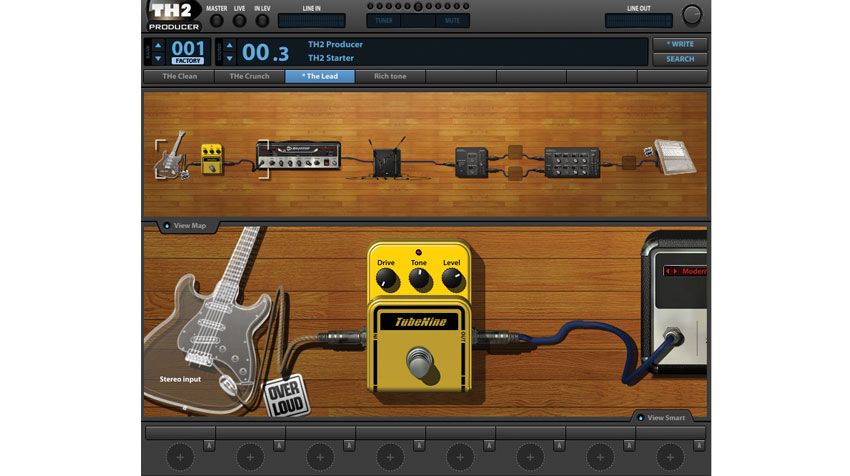
Task: Click the first plus knob slot at bottom
Action: [x=180, y=457]
